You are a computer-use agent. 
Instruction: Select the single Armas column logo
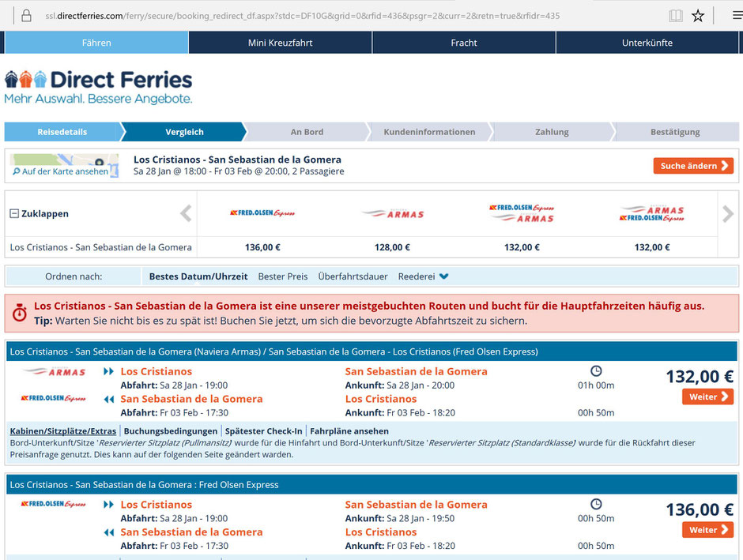392,214
